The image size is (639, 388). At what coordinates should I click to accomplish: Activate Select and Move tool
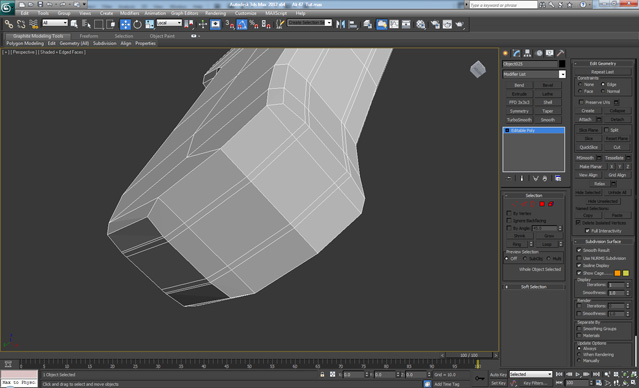click(x=125, y=24)
